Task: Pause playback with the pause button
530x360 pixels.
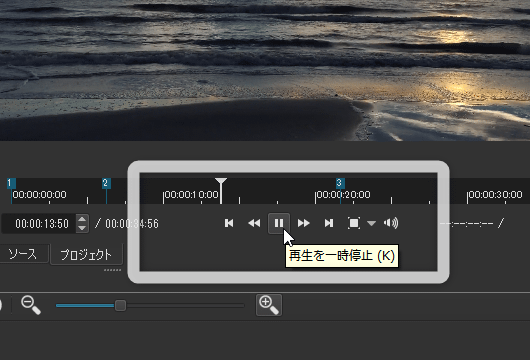Action: pos(279,223)
